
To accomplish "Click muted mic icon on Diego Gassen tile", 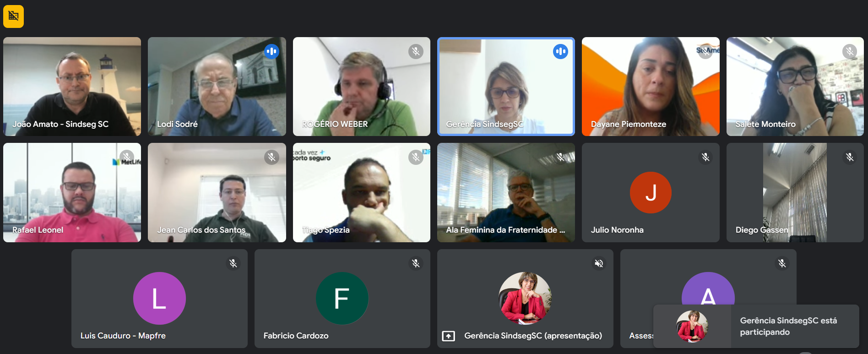I will [850, 158].
